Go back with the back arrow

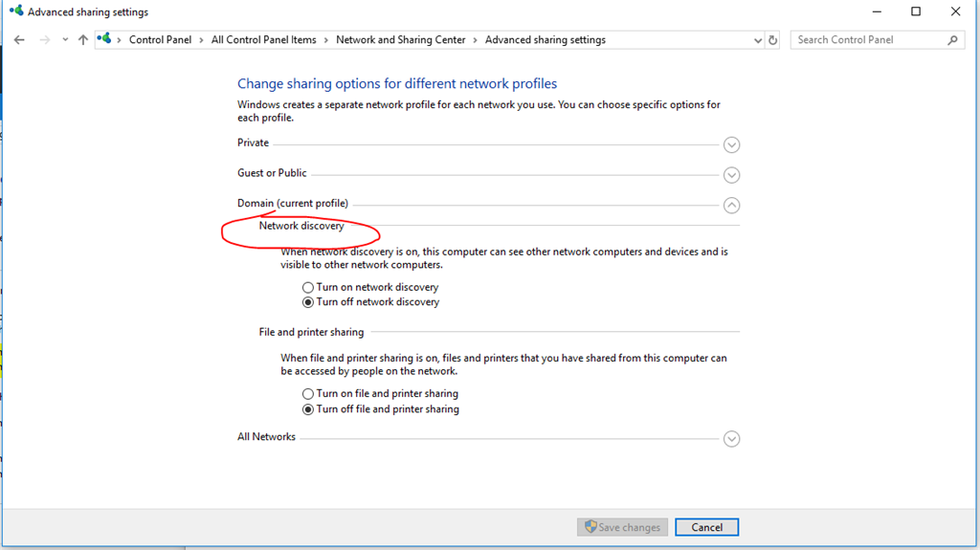[x=19, y=40]
